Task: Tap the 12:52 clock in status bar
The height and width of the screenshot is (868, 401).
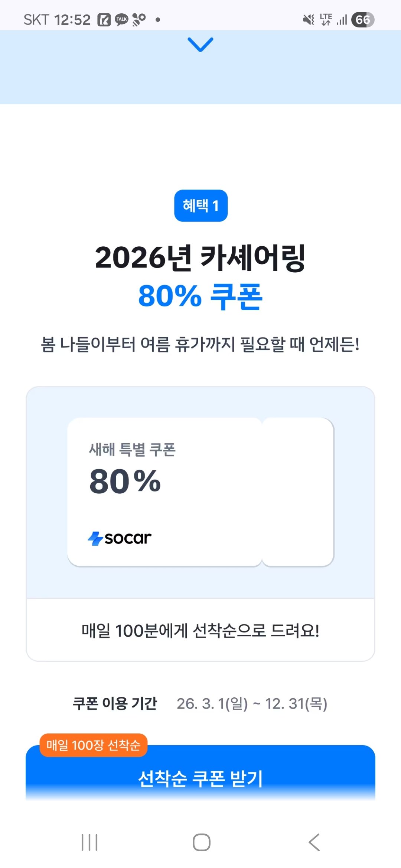Action: point(72,20)
